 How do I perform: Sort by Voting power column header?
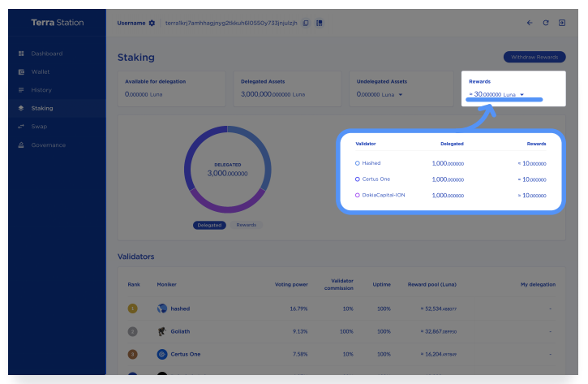291,284
